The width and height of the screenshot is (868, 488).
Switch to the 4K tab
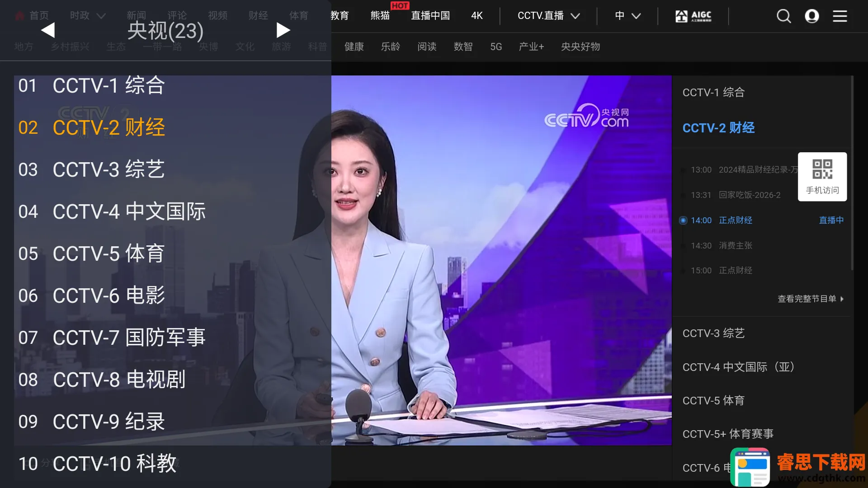[477, 16]
